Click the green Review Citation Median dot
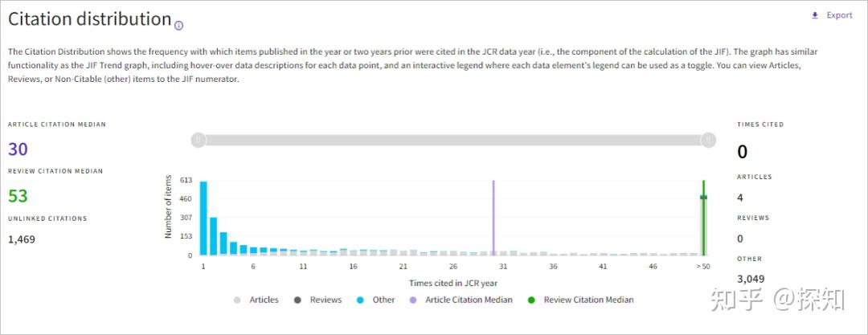The height and width of the screenshot is (335, 868). tap(531, 300)
